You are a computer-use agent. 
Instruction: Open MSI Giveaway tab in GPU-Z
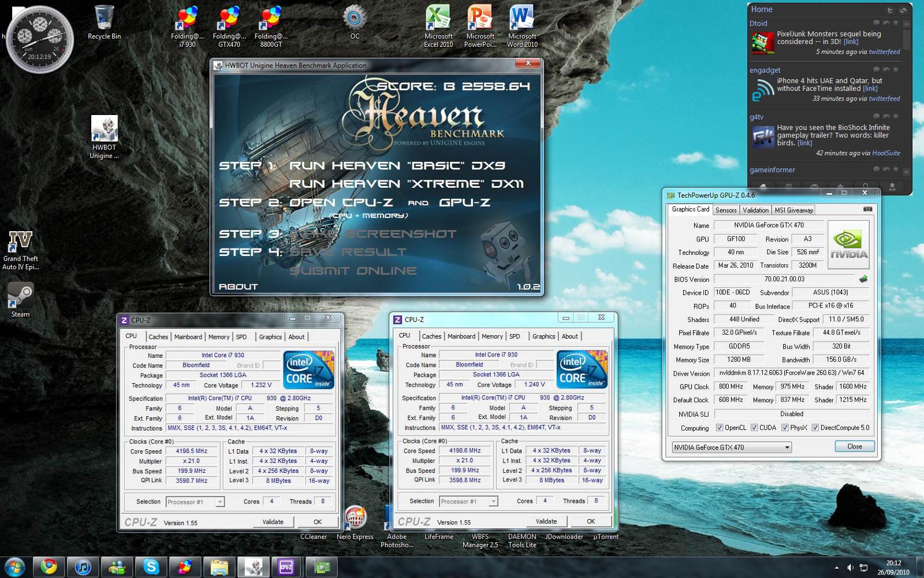pos(793,210)
